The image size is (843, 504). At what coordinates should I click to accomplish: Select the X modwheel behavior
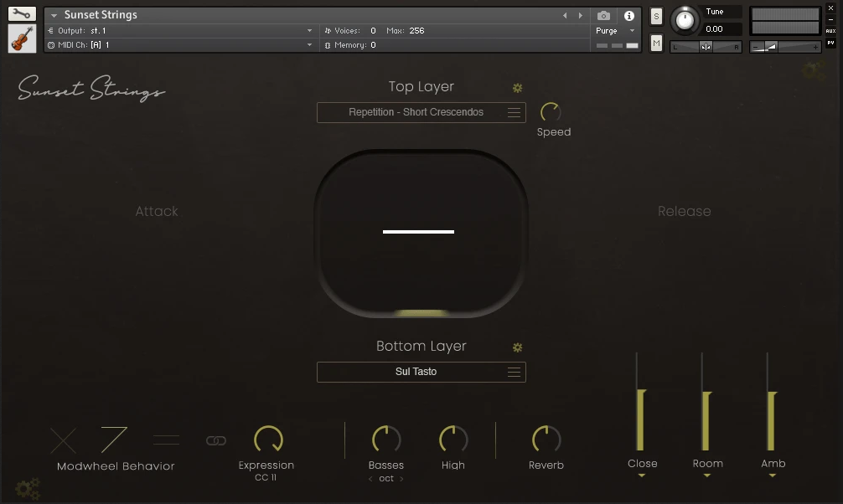pos(64,440)
